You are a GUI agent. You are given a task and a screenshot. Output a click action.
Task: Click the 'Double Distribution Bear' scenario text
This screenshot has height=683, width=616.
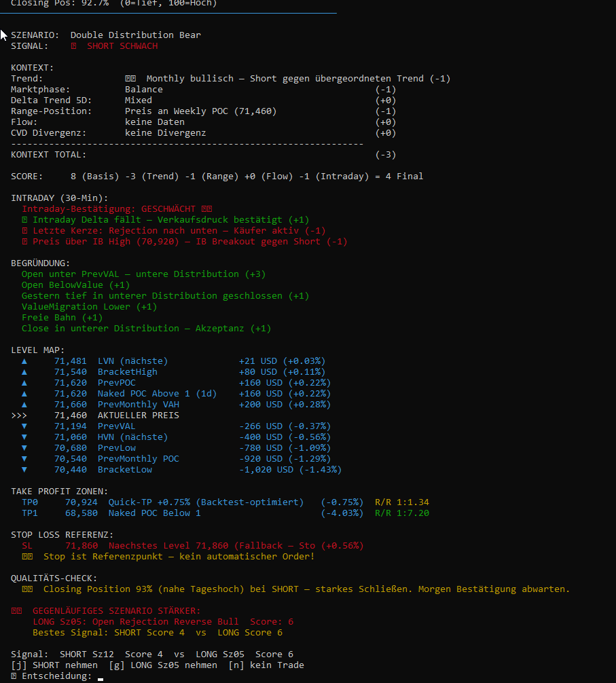tap(135, 35)
